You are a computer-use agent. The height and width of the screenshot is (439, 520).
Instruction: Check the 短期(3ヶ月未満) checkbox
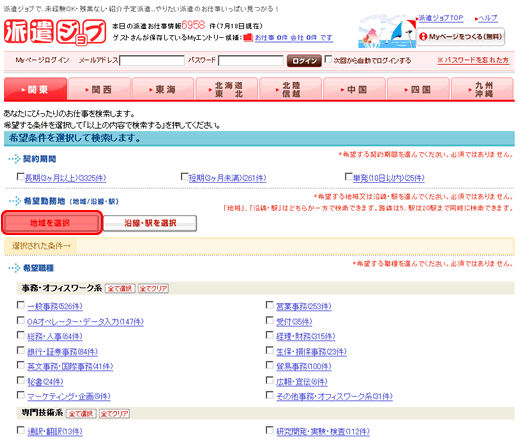pyautogui.click(x=184, y=176)
